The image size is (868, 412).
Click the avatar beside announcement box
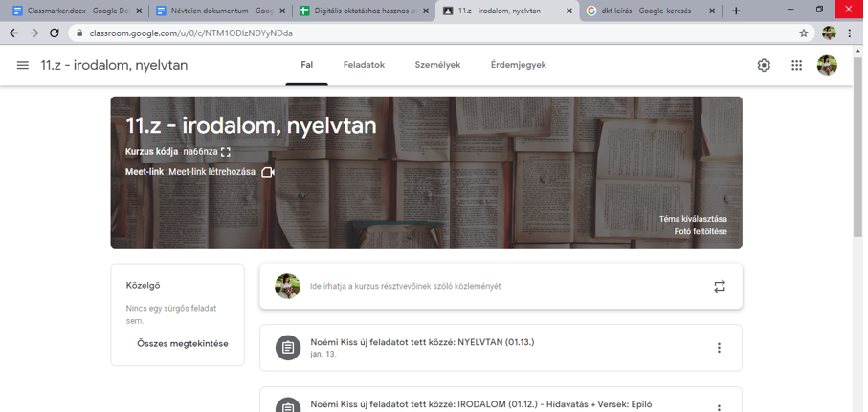click(288, 287)
